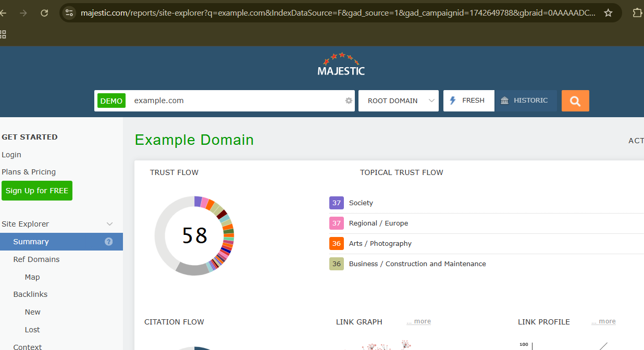Click the Login link
Viewport: 644px width, 350px height.
[11, 155]
